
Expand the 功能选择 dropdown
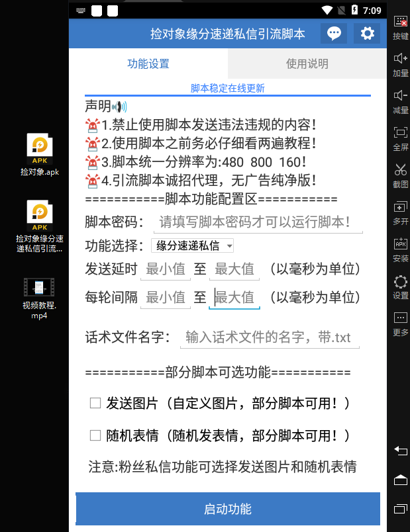193,246
